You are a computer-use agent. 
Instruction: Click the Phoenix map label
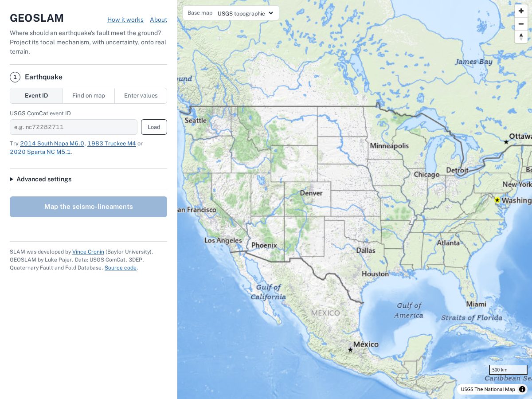point(264,245)
